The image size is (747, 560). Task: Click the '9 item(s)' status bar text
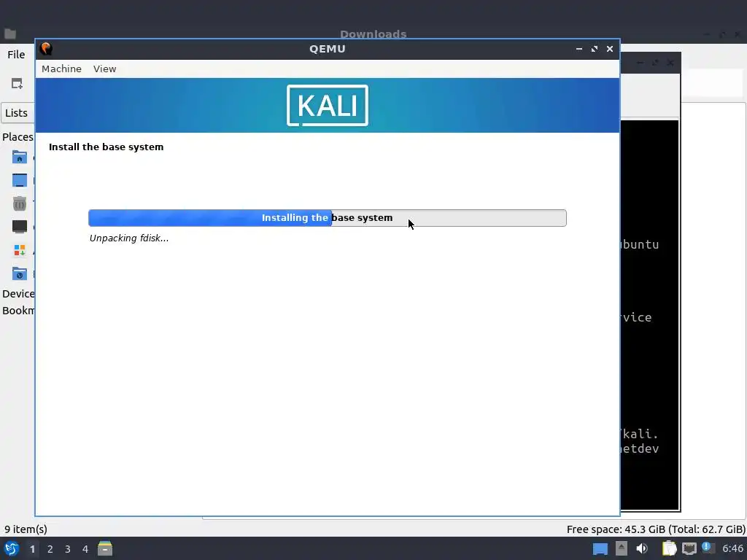(x=26, y=529)
